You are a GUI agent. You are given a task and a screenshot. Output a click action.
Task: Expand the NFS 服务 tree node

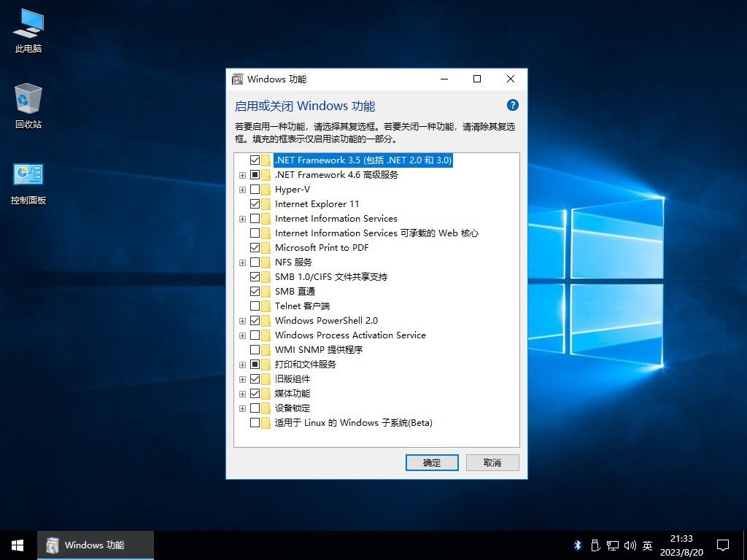pyautogui.click(x=242, y=262)
